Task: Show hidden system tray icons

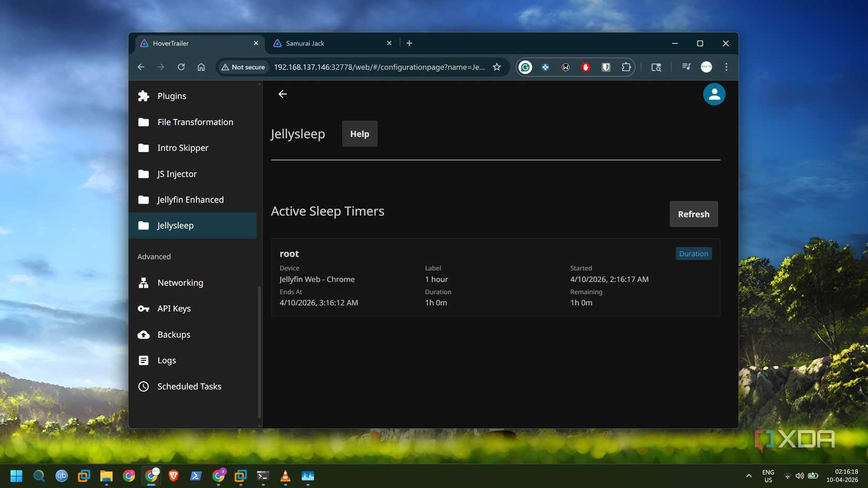Action: click(x=749, y=476)
